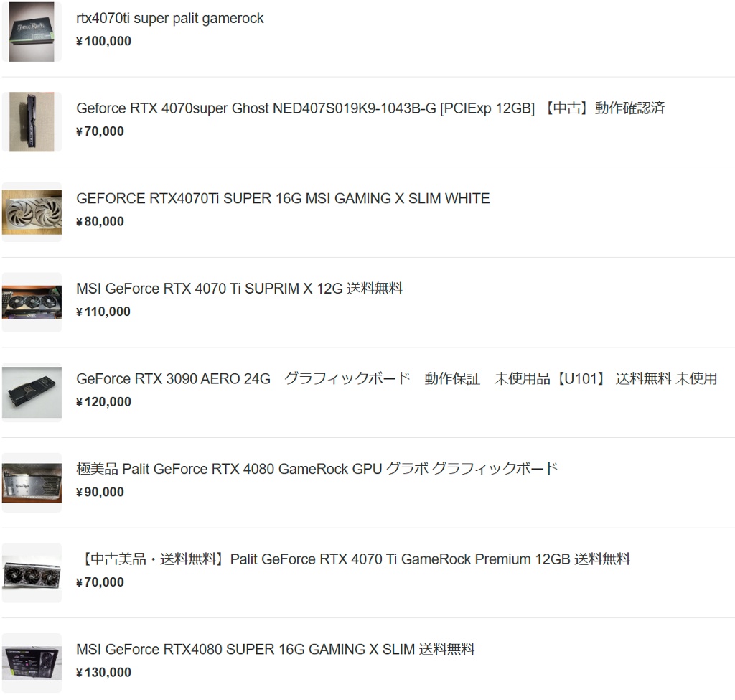
Task: Select GEFORCE RTX4070Ti SUPER 16G MSI title
Action: click(x=283, y=198)
